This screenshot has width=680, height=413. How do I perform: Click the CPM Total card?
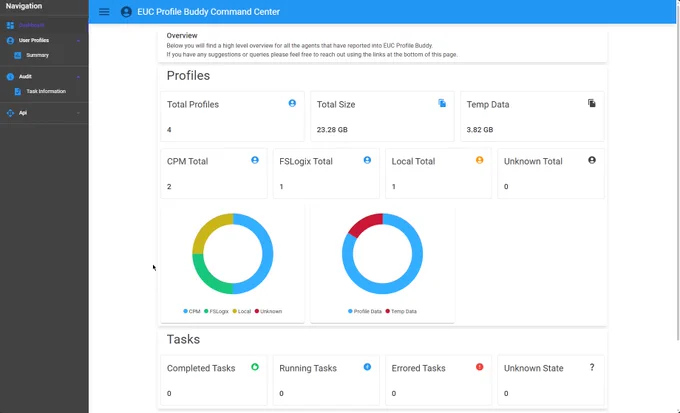(214, 173)
